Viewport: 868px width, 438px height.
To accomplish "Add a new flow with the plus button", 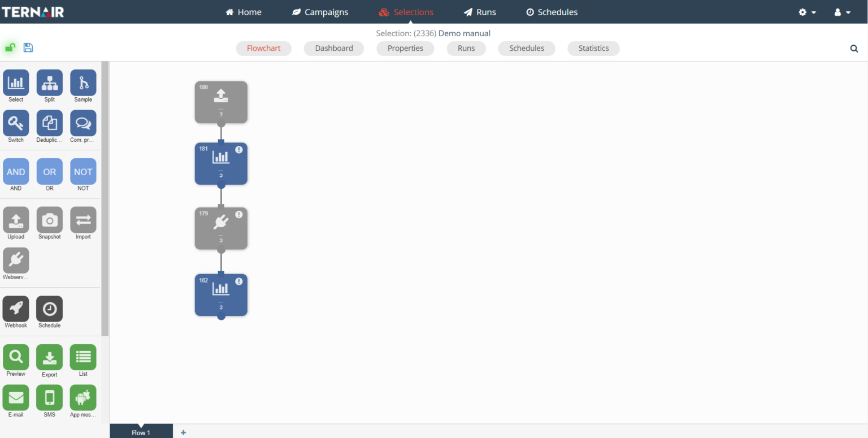I will point(183,432).
